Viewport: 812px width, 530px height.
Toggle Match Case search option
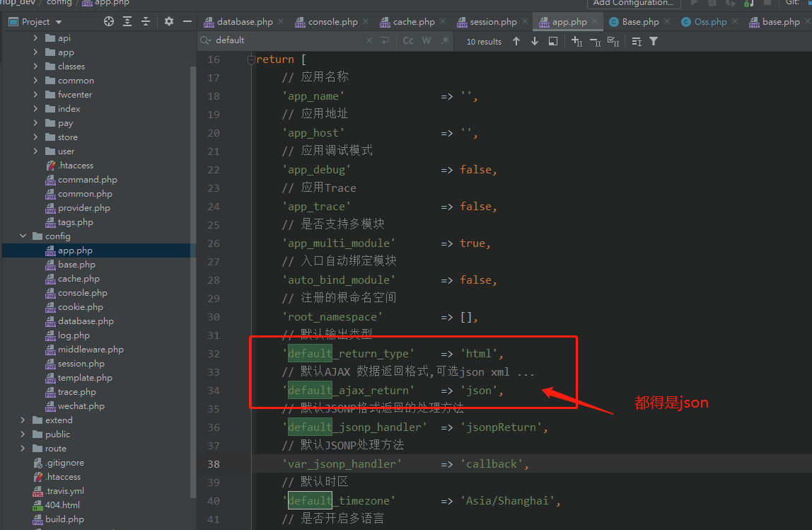tap(408, 41)
